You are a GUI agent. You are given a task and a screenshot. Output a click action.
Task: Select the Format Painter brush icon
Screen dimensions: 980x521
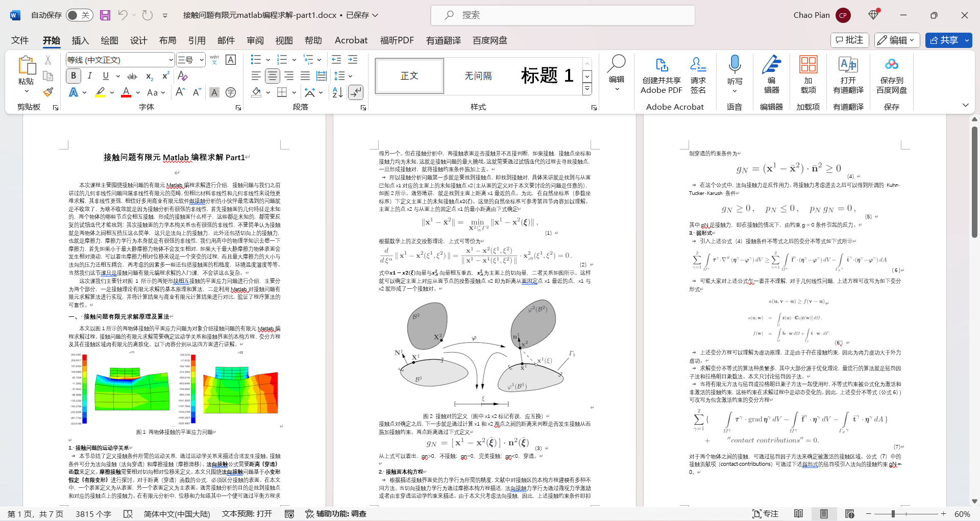[x=48, y=92]
